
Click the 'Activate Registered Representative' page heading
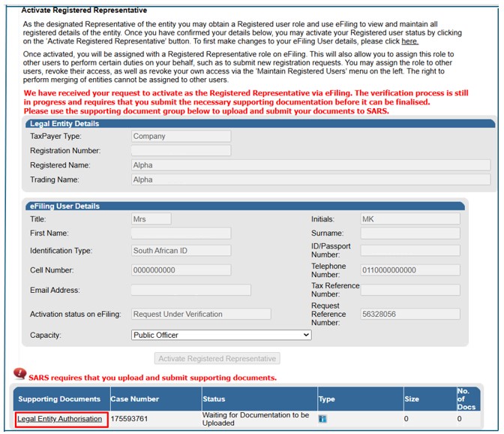tap(84, 11)
